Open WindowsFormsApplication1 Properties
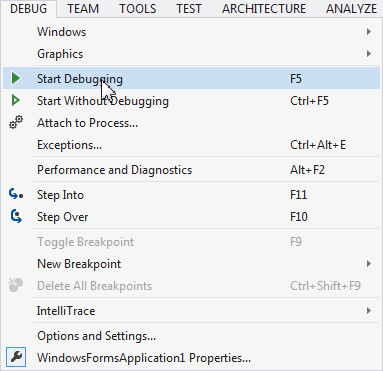 (191, 358)
